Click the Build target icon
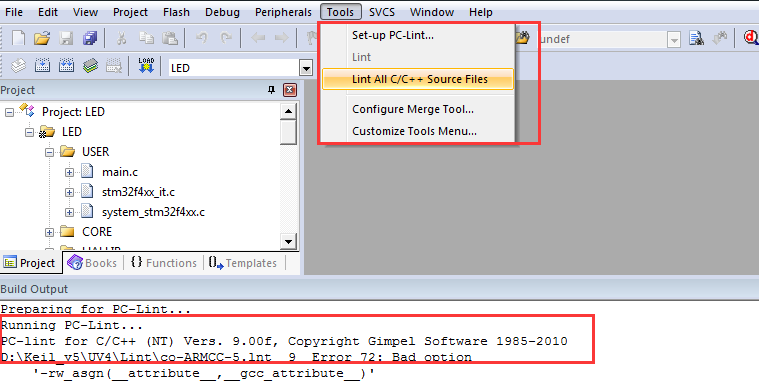The image size is (759, 382). tap(42, 65)
